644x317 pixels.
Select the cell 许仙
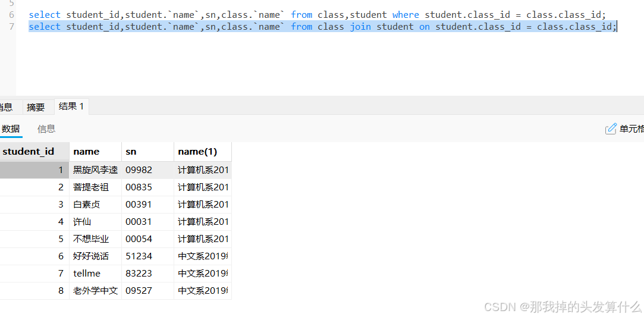[95, 222]
